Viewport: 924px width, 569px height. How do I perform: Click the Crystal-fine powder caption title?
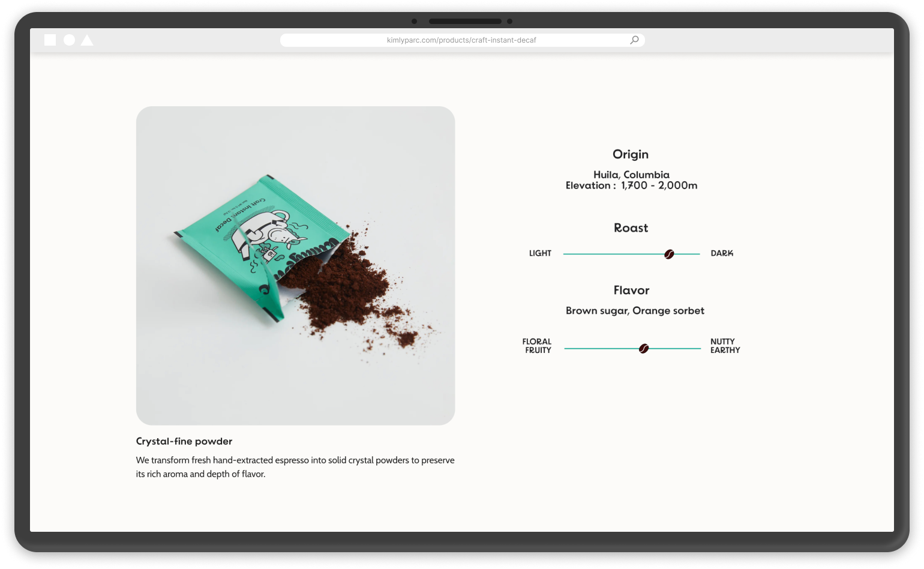(x=184, y=441)
